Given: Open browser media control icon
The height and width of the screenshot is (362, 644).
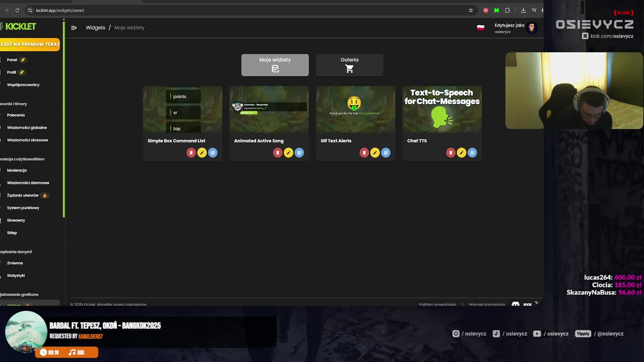Looking at the screenshot, I should (x=534, y=10).
